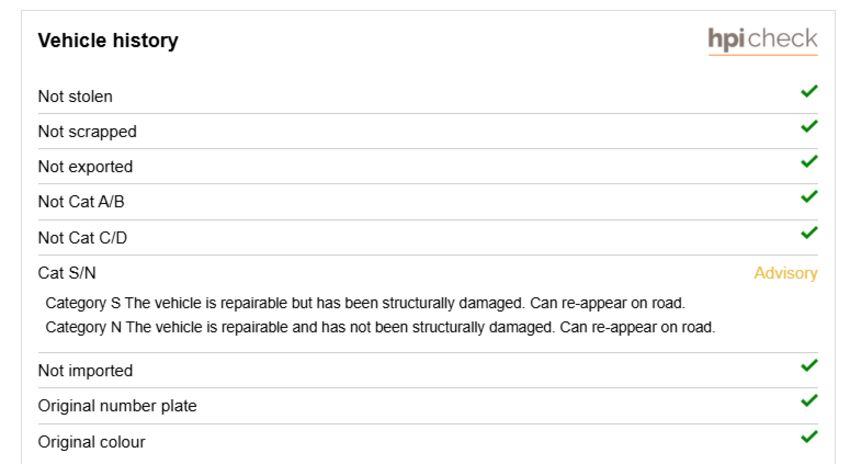
Task: Click the Vehicle history heading
Action: 108,41
